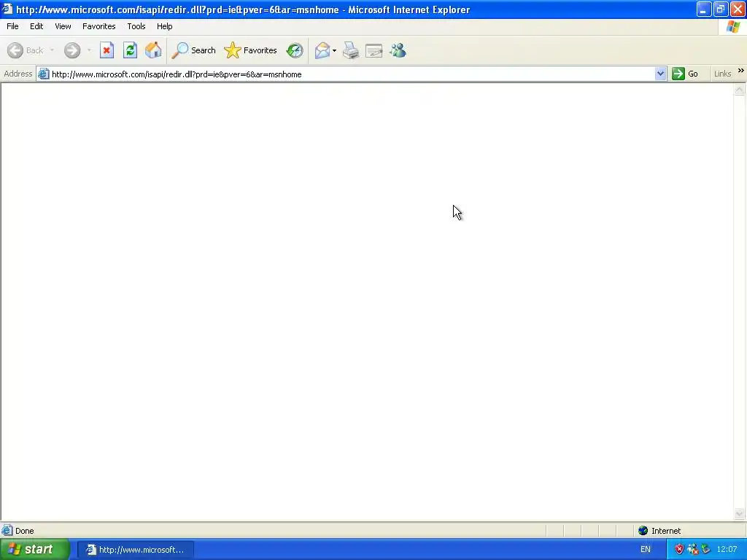This screenshot has height=560, width=747.
Task: Expand the Links toolbar chevron
Action: [x=741, y=71]
